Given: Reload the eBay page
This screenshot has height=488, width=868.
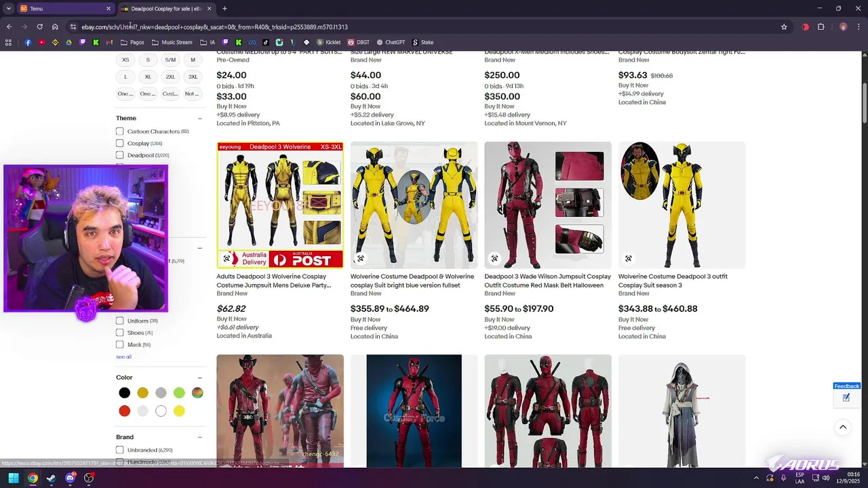Looking at the screenshot, I should 39,27.
